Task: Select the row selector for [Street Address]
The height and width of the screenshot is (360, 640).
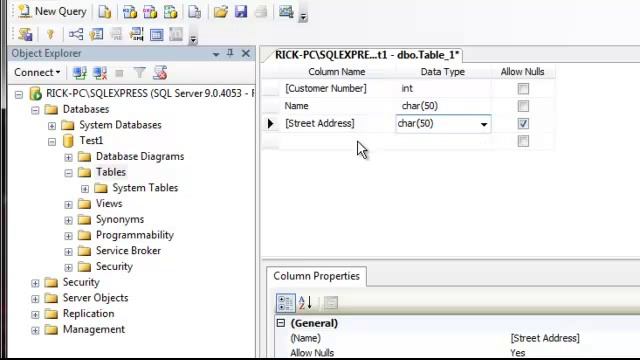Action: [270, 124]
